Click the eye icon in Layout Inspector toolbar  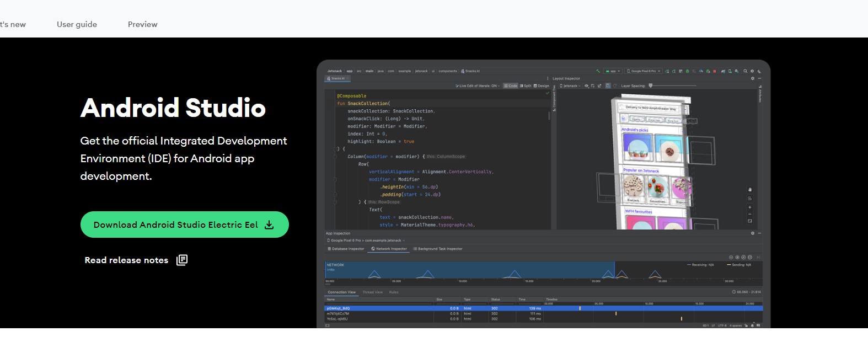point(587,86)
